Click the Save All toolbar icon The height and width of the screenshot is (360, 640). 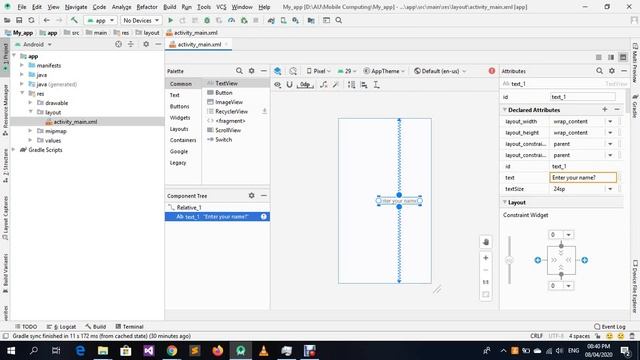pos(19,20)
